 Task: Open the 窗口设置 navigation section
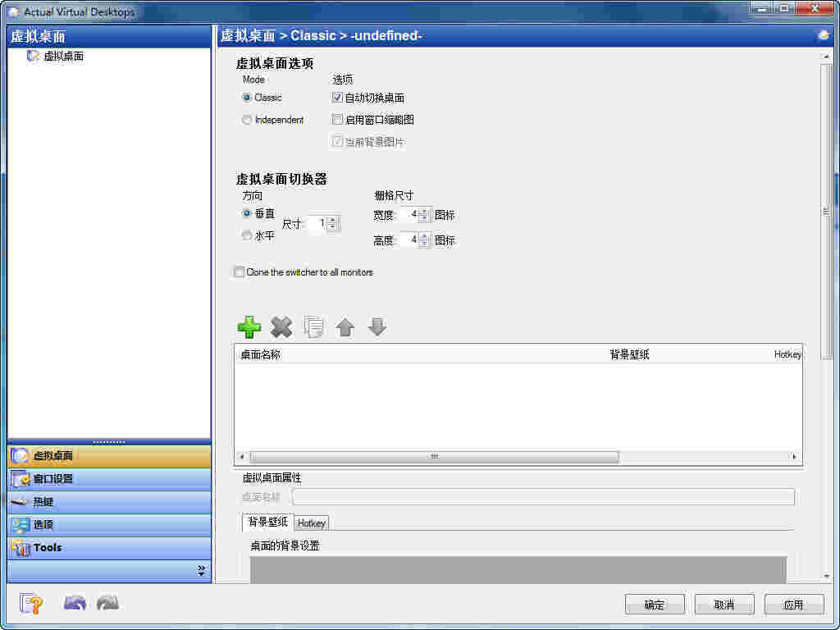[x=109, y=479]
